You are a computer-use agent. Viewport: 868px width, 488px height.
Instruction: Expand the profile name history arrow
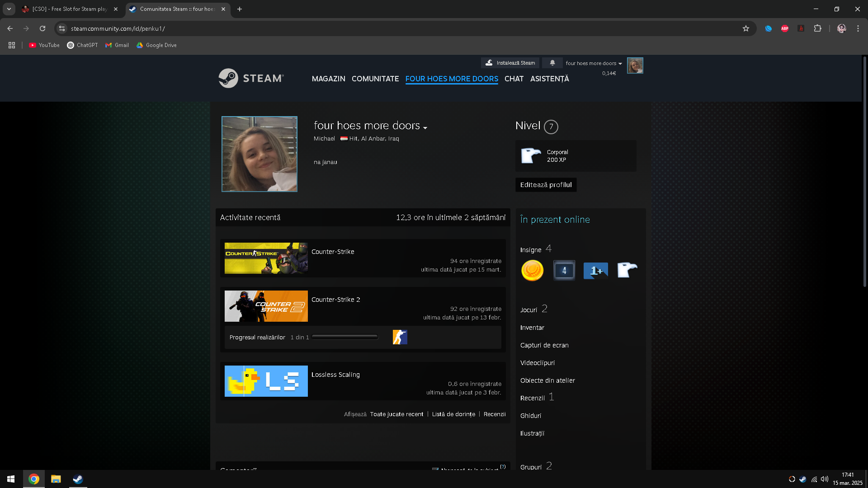425,128
